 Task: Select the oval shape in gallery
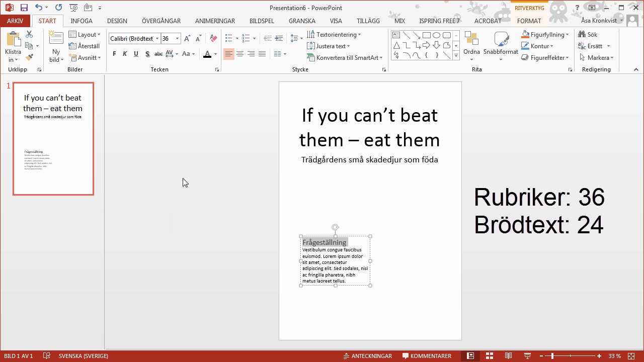click(436, 35)
